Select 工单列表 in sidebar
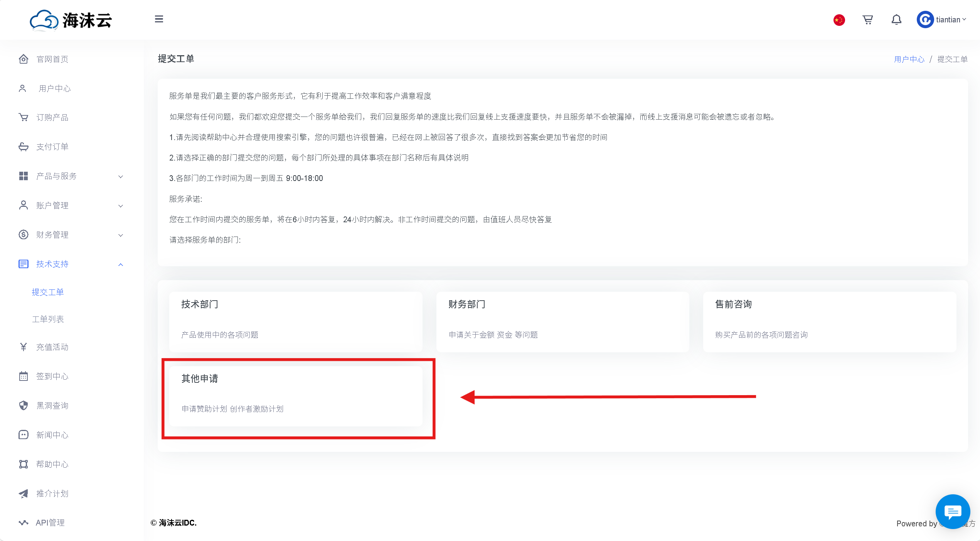980x541 pixels. 48,319
